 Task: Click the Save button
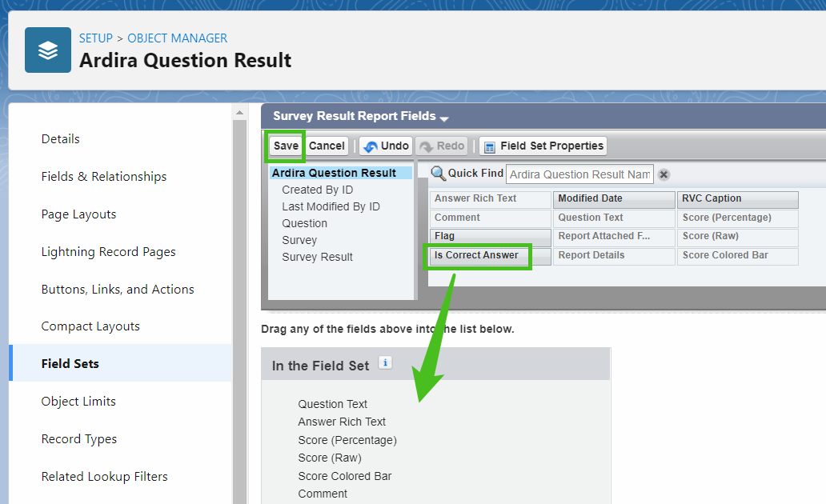285,146
